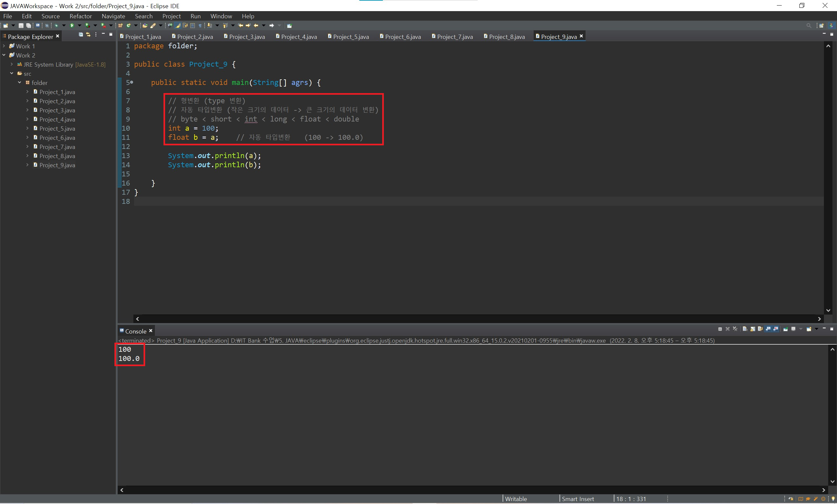Switch to the Project_5.java editor tab
This screenshot has width=837, height=504.
(350, 37)
